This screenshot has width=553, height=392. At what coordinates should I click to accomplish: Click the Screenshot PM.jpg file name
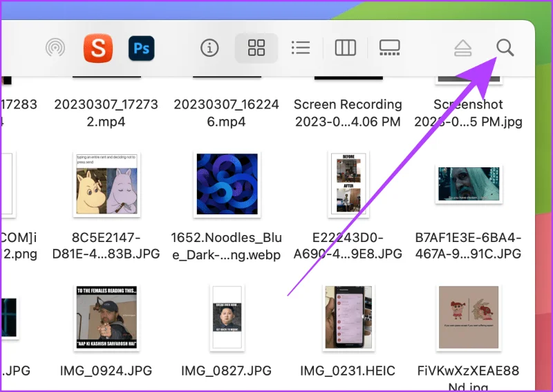click(469, 113)
